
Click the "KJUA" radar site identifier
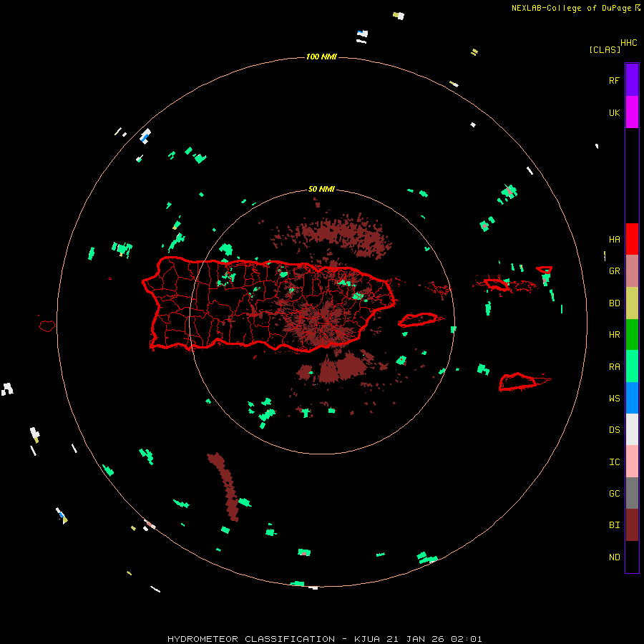[x=367, y=639]
